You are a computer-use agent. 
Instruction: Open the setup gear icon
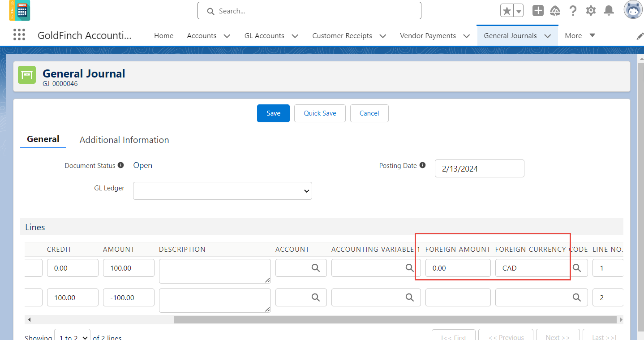tap(591, 11)
